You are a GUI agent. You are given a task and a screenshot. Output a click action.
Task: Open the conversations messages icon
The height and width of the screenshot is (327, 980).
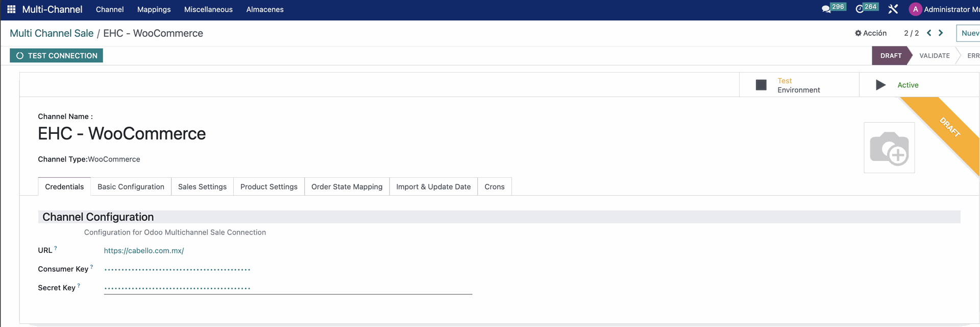point(826,9)
